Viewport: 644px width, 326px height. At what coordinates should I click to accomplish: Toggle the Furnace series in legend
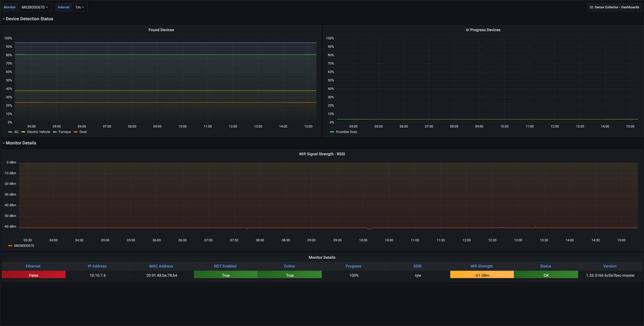tap(64, 132)
